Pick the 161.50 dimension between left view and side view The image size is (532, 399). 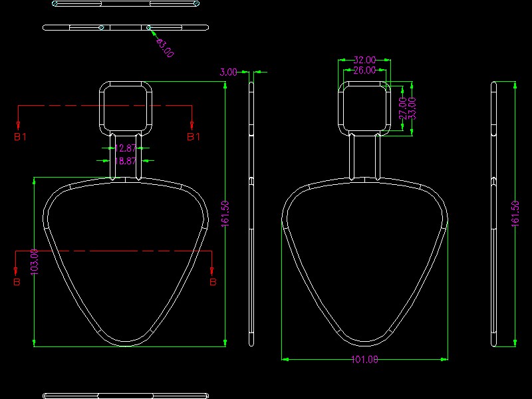[x=225, y=213]
